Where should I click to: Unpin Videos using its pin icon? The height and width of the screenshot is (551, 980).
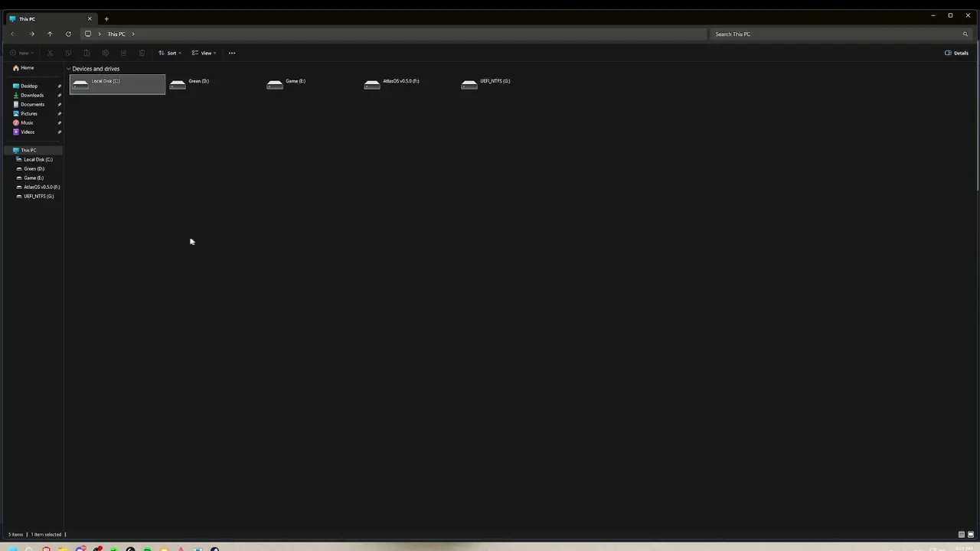[x=59, y=132]
